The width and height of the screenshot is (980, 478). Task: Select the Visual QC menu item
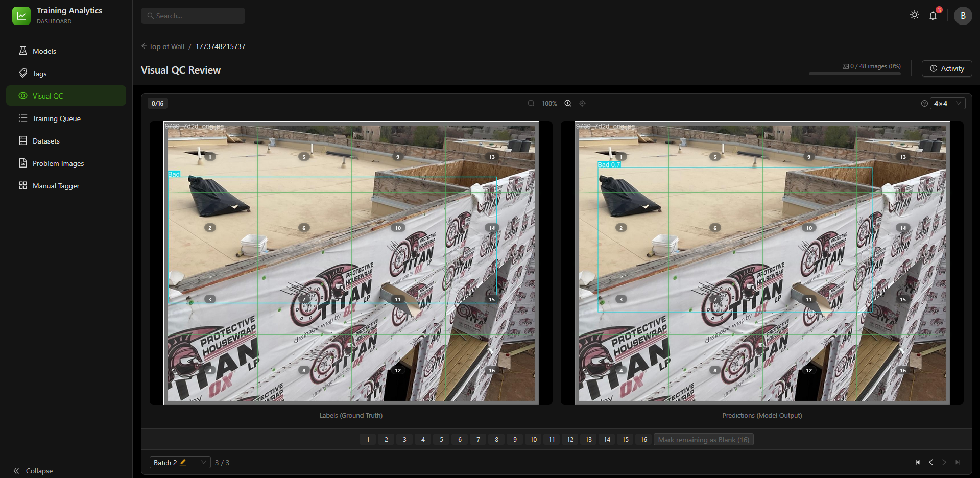66,95
